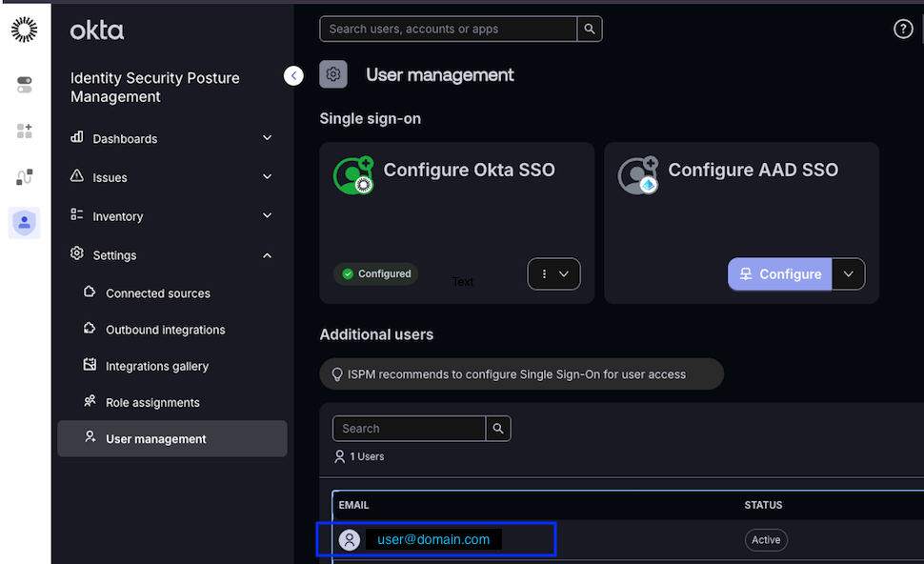
Task: Open the dropdown arrow beside Configure button
Action: click(849, 274)
